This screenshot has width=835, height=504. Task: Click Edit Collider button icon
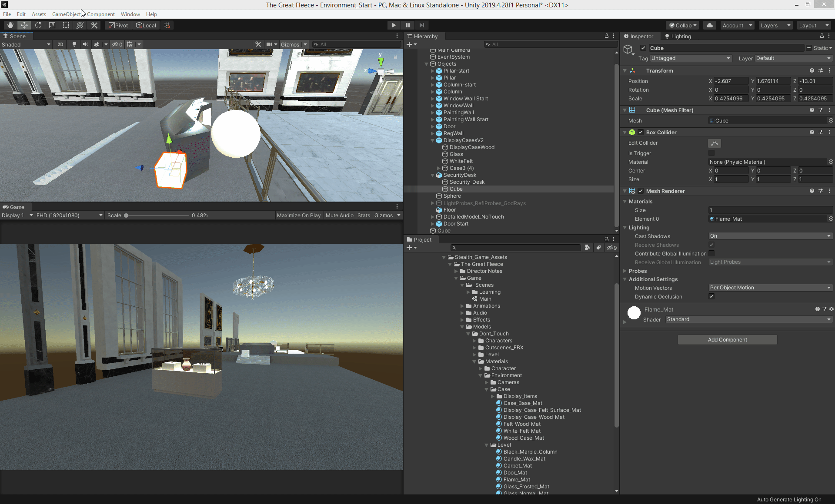tap(715, 143)
